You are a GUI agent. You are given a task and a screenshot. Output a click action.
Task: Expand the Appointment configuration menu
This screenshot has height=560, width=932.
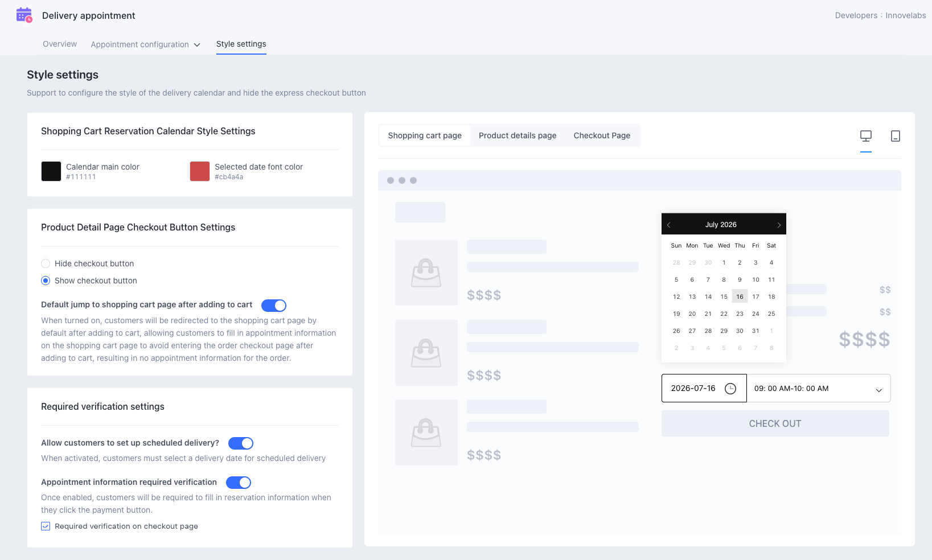[146, 44]
